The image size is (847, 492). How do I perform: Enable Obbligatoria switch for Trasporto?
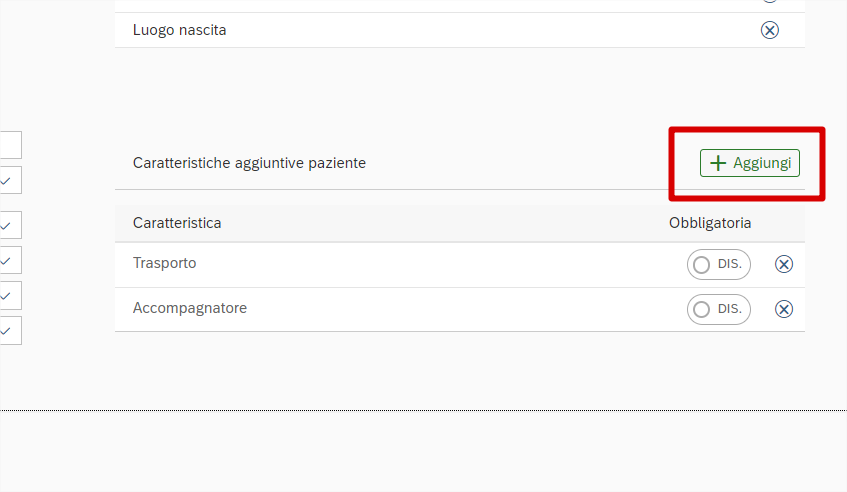718,264
